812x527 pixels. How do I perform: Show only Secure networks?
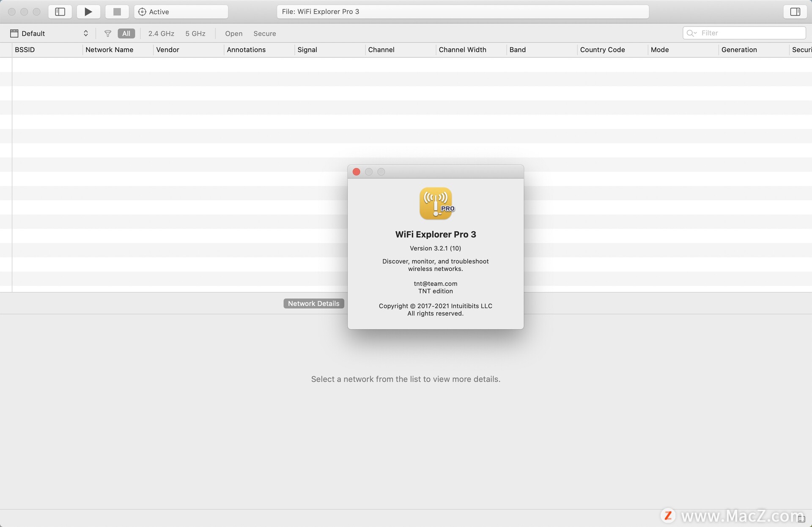(265, 33)
